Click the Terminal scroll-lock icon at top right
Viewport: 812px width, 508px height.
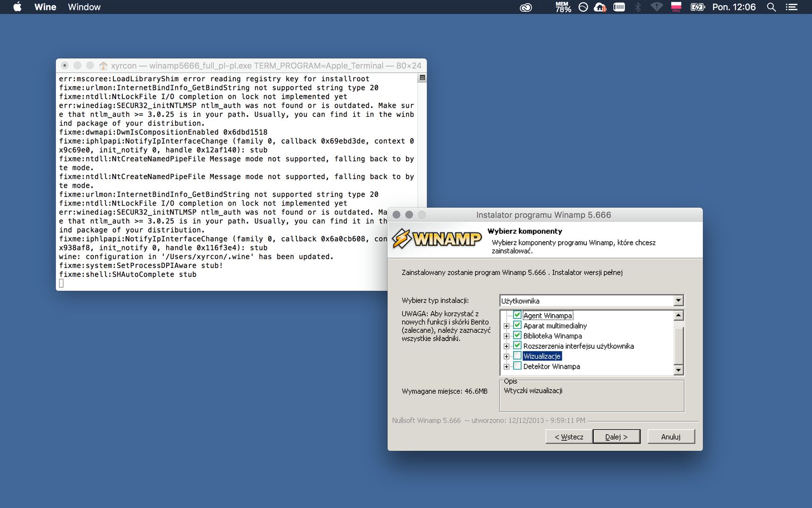pos(422,78)
